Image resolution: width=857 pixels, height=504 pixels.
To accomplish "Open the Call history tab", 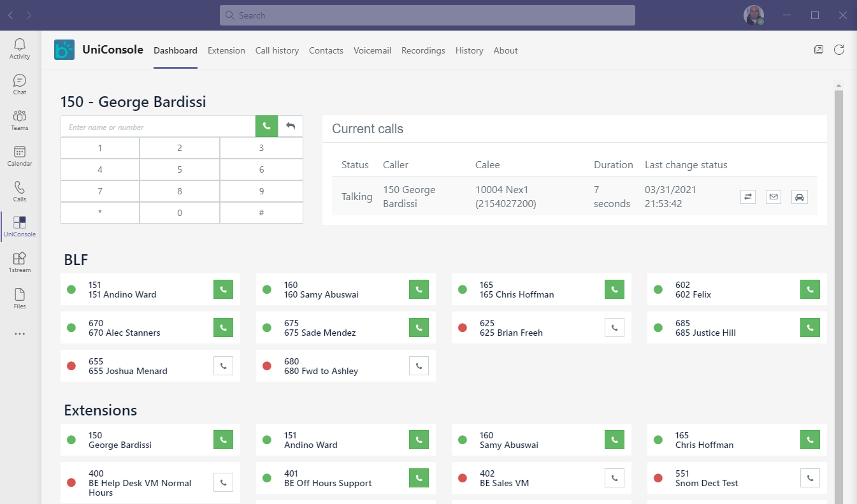I will click(277, 50).
